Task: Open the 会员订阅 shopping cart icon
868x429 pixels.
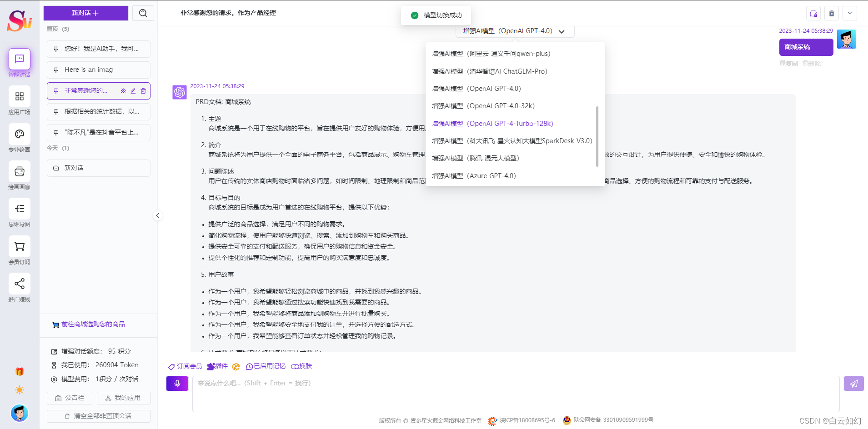Action: (19, 246)
